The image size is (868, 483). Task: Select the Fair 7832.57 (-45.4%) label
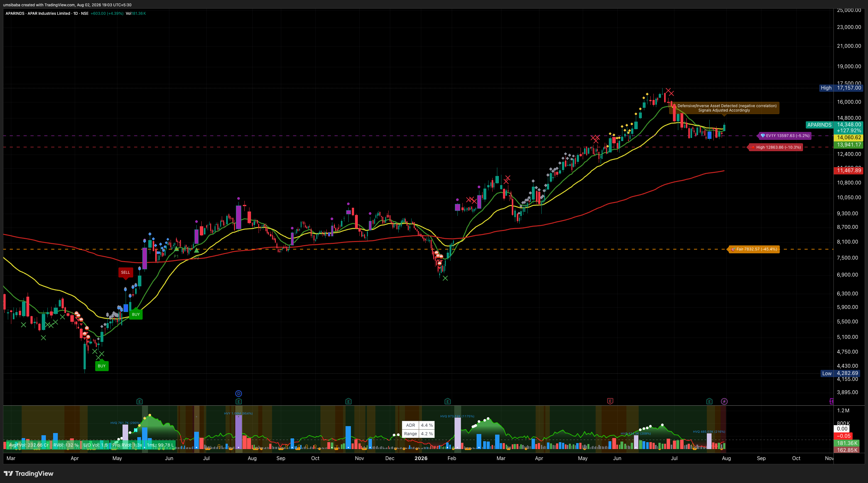(x=754, y=250)
